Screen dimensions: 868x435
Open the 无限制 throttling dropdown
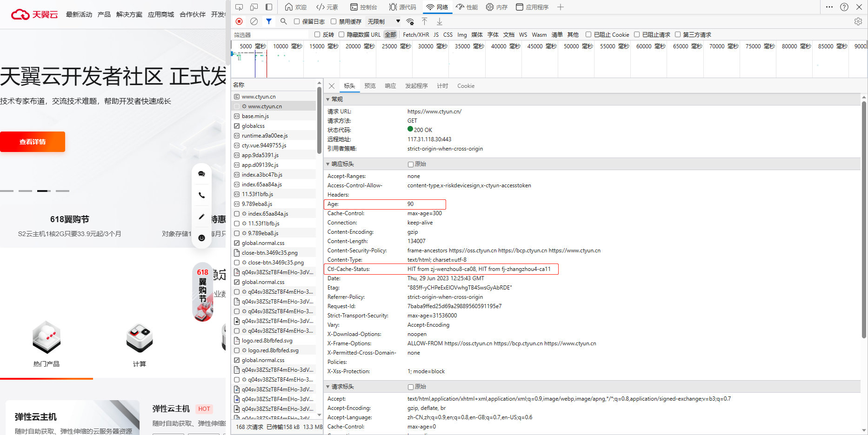(x=384, y=21)
